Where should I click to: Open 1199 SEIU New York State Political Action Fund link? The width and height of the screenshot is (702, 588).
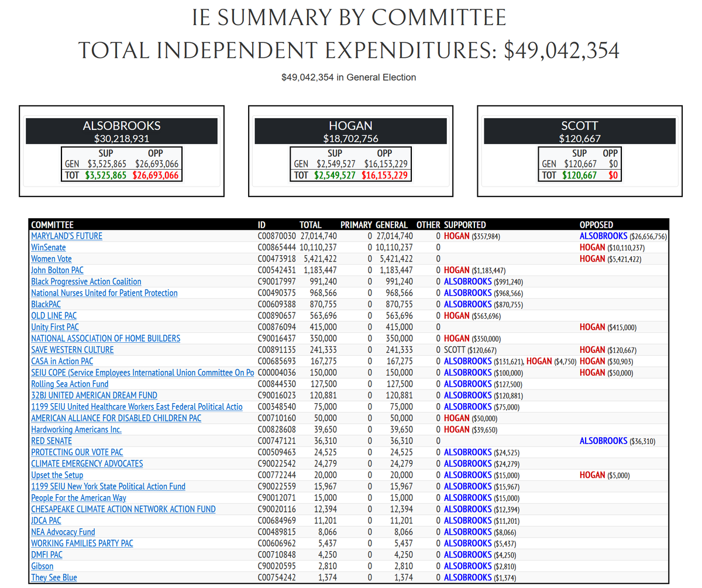pyautogui.click(x=108, y=487)
